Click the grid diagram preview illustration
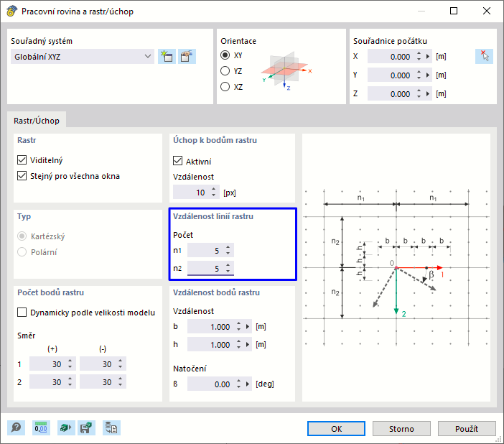The image size is (504, 444). coord(396,268)
